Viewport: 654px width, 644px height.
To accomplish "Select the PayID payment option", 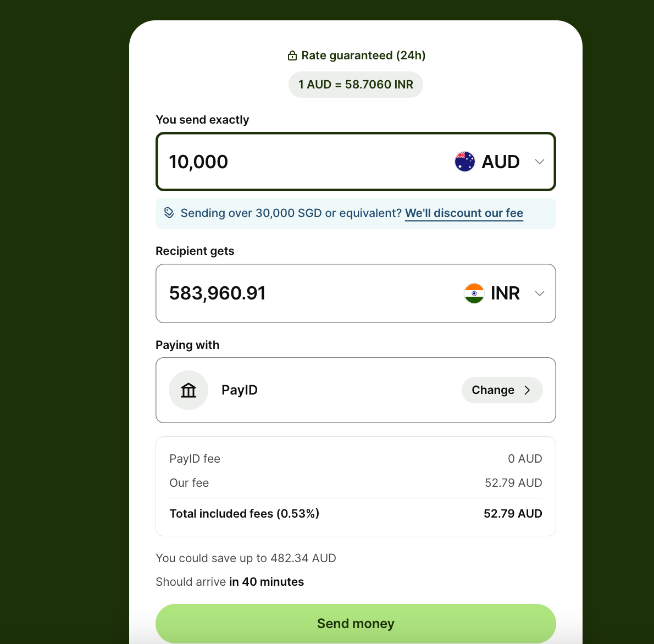I will coord(356,390).
